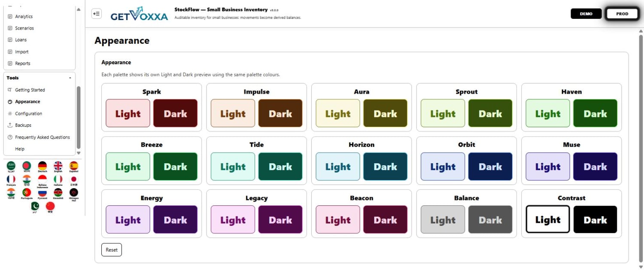Choose the Português flag icon
Screen dimensions: 644x270
[27, 192]
